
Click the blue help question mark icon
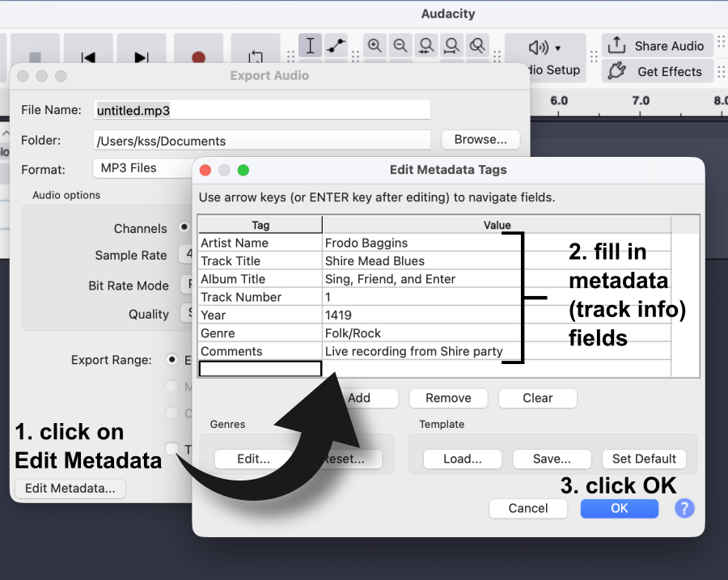pos(684,508)
